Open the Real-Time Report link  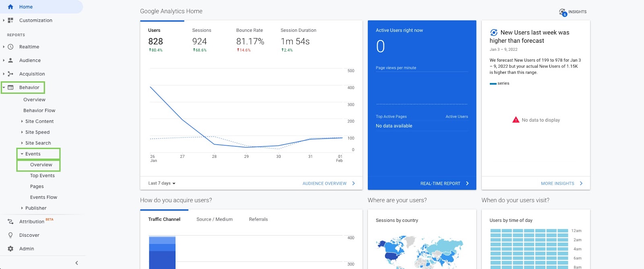click(440, 183)
